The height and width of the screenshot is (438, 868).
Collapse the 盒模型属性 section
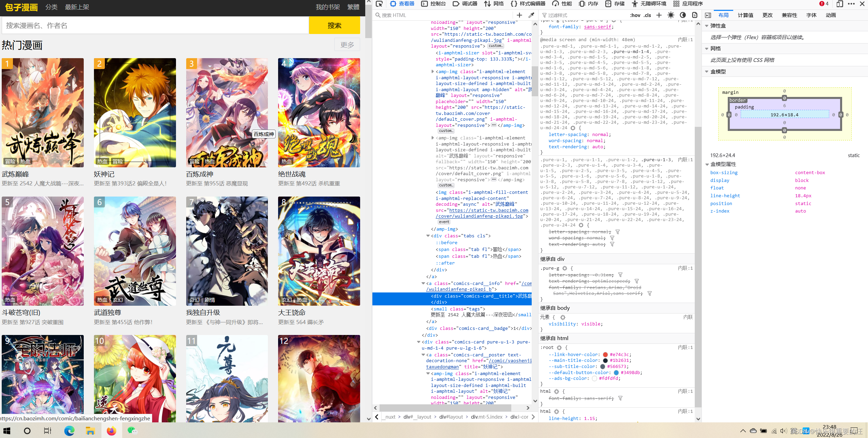707,164
